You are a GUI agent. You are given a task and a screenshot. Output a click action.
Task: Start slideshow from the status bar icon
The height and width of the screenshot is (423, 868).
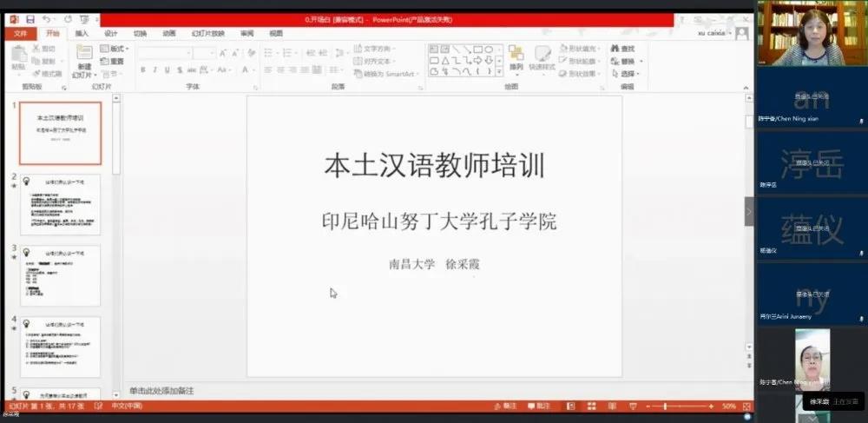[x=634, y=406]
